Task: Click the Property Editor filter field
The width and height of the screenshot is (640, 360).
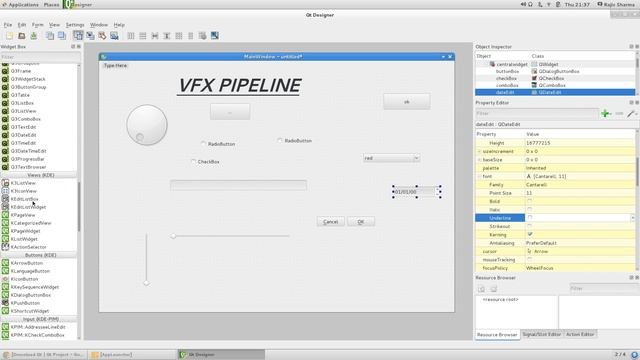Action: pos(537,113)
